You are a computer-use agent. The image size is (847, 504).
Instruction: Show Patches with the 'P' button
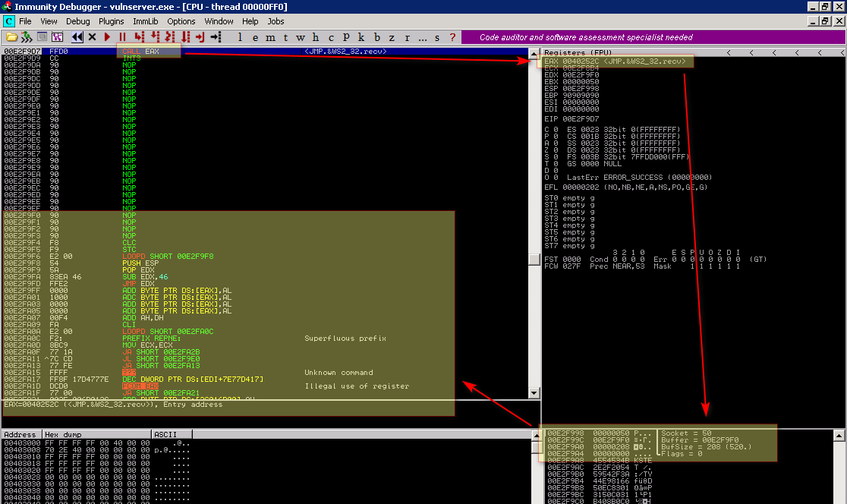(x=346, y=36)
